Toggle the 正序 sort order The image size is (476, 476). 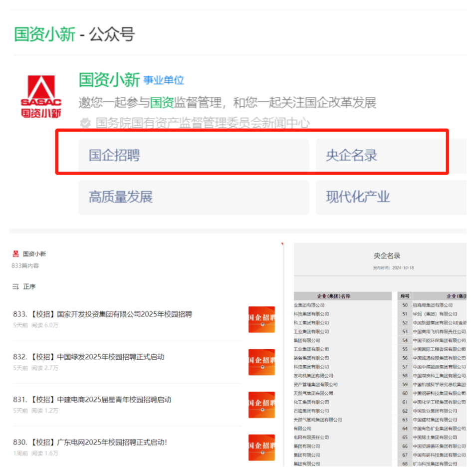[29, 286]
